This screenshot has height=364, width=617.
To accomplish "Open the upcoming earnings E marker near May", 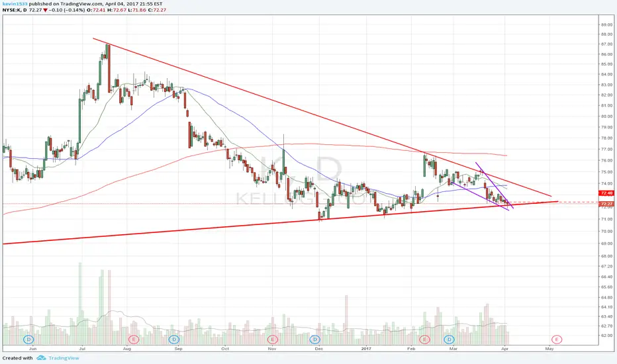I will [556, 340].
